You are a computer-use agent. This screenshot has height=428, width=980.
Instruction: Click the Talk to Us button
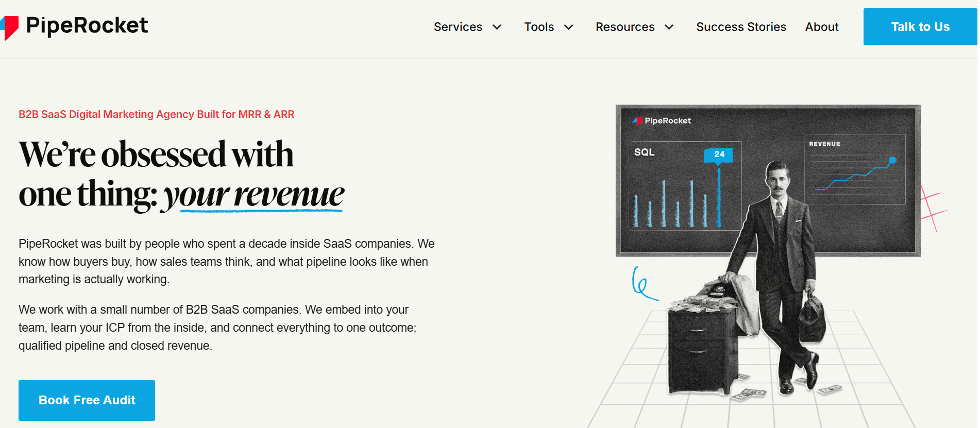pos(920,27)
